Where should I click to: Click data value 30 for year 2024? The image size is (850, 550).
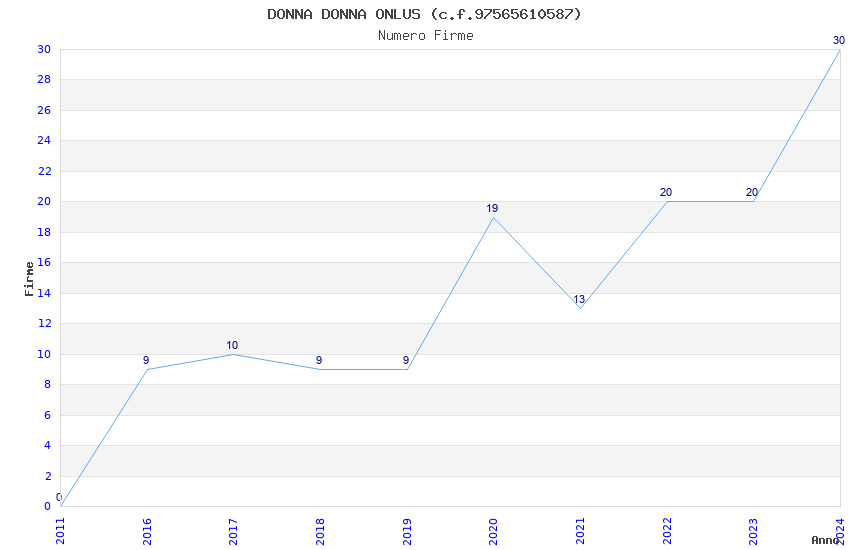click(x=839, y=40)
